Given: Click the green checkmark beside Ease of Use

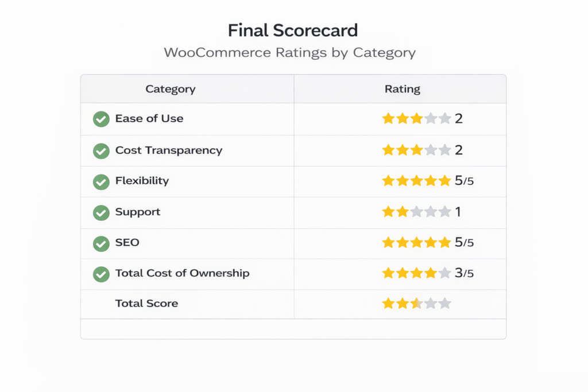Looking at the screenshot, I should click(x=101, y=119).
